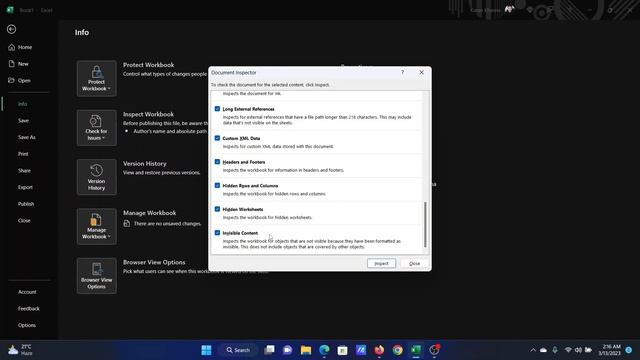640x360 pixels.
Task: Uncheck the Hidden Worksheets checkbox
Action: pyautogui.click(x=217, y=209)
